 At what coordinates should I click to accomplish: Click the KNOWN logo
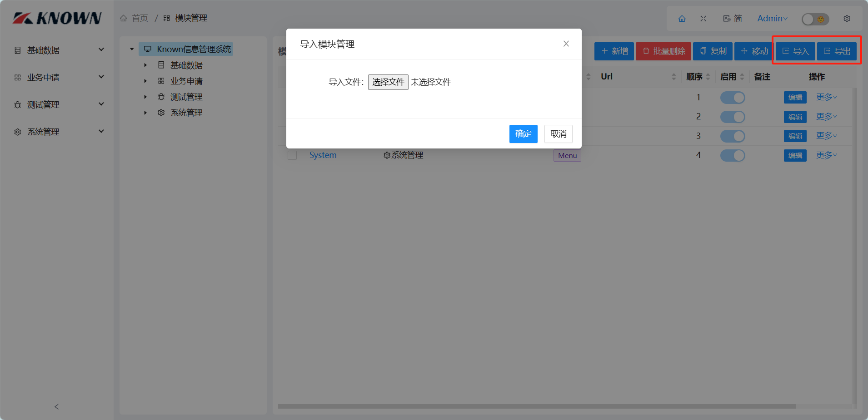pyautogui.click(x=57, y=18)
